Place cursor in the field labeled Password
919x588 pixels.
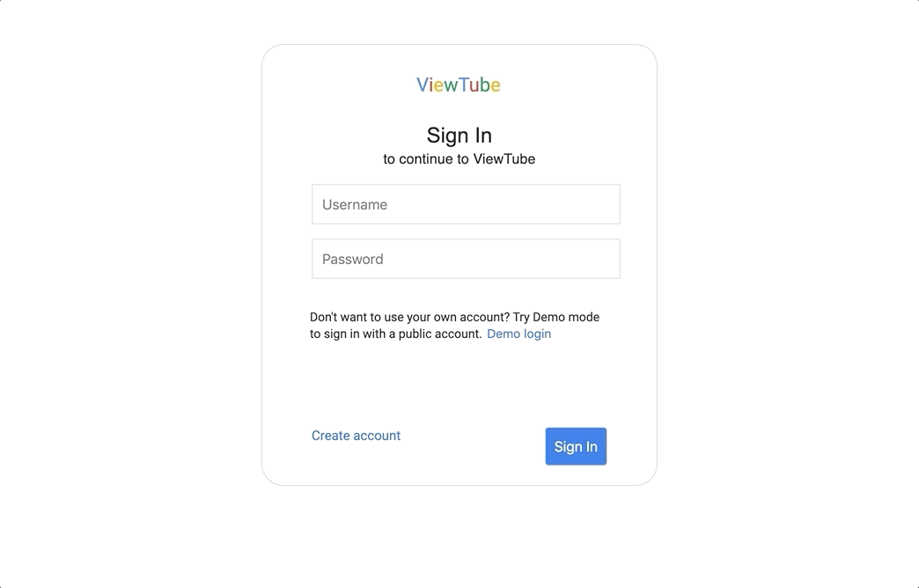point(466,259)
